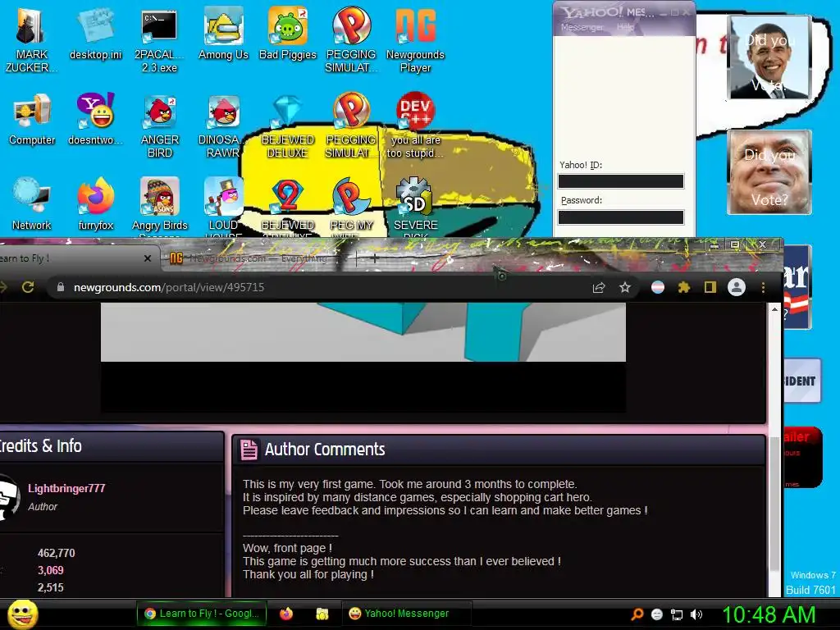The height and width of the screenshot is (630, 840).
Task: Open the Chrome three-dot menu
Action: tap(763, 288)
